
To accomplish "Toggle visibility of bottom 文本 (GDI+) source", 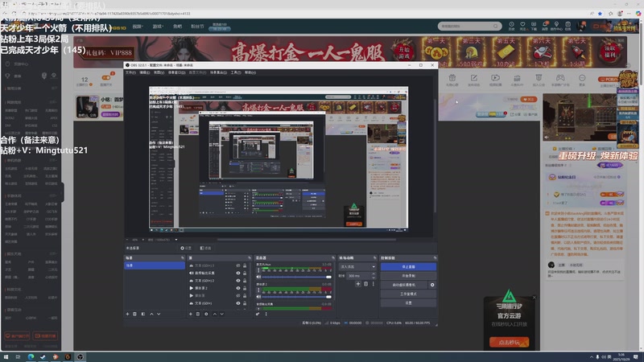I will click(x=238, y=303).
